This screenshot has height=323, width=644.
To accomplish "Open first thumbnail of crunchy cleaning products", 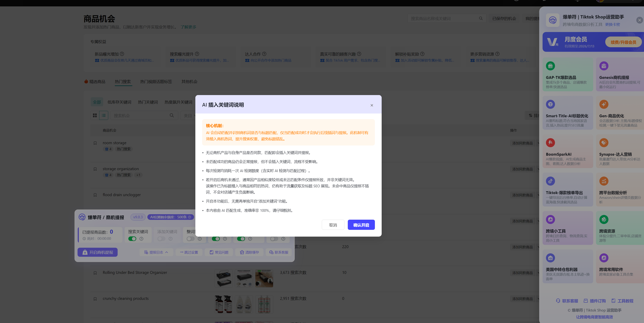I will (x=224, y=304).
